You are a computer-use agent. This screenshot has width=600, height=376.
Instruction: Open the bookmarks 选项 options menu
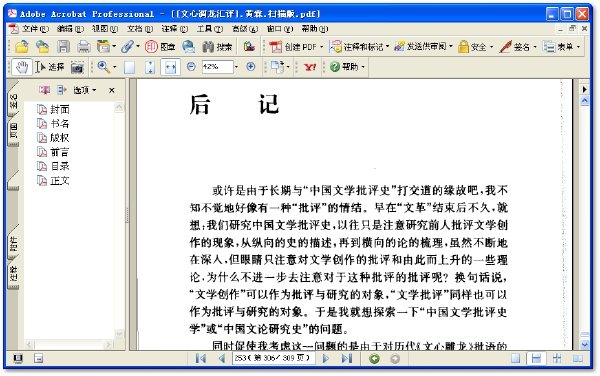click(x=85, y=90)
